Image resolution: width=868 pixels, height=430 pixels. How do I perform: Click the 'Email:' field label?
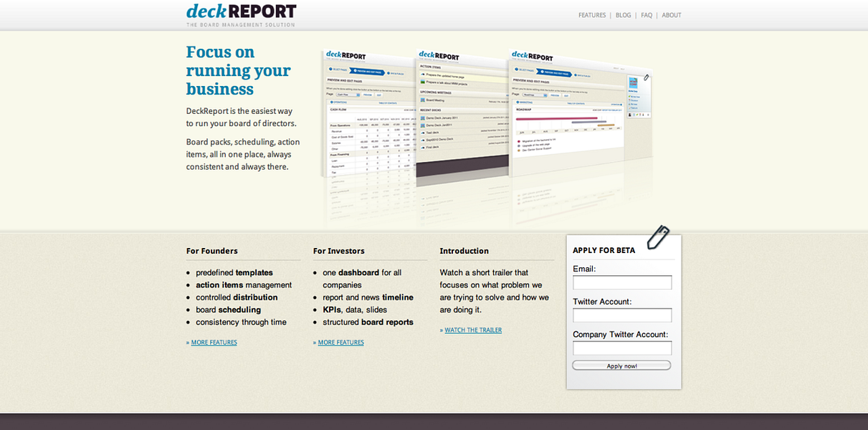coord(584,269)
